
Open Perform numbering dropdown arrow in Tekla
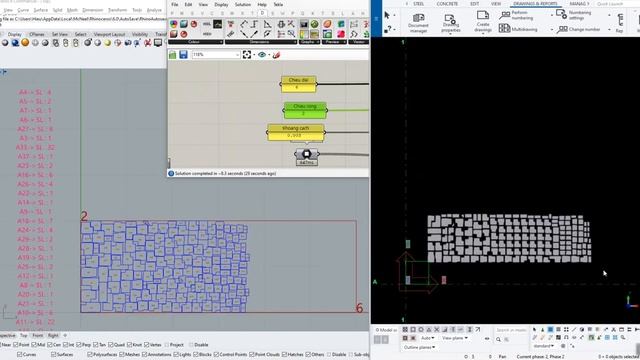tap(552, 16)
